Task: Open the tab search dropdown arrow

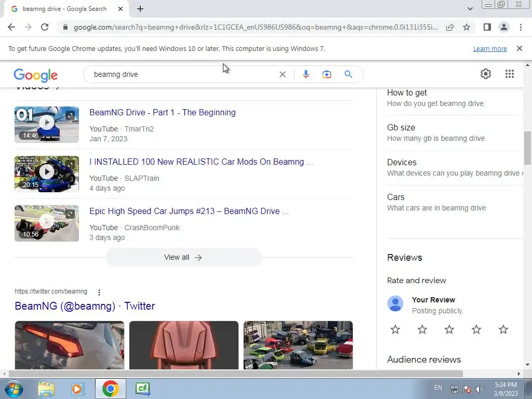Action: tap(470, 9)
